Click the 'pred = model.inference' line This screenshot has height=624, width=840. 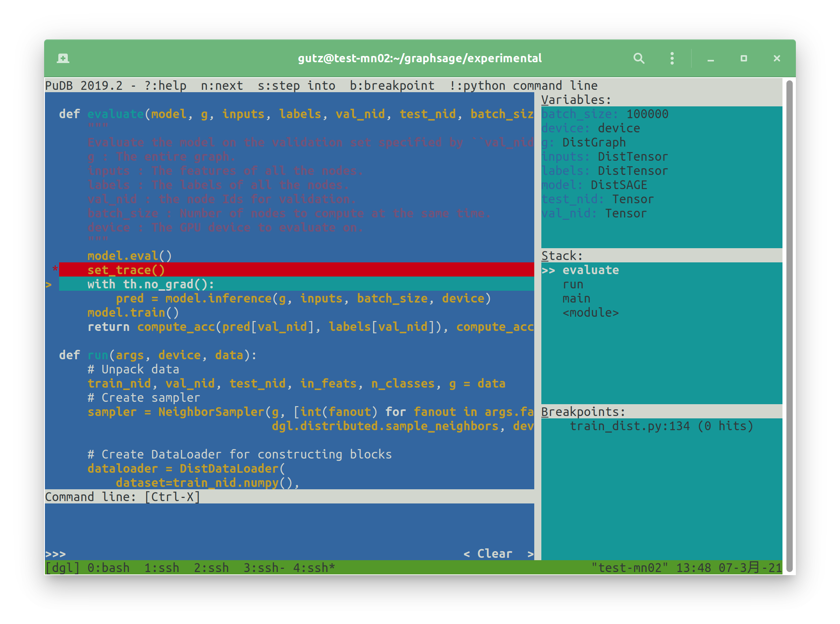303,298
